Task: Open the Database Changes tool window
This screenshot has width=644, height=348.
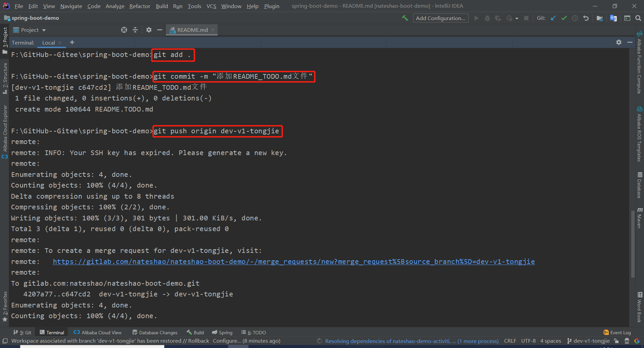Action: pyautogui.click(x=155, y=332)
